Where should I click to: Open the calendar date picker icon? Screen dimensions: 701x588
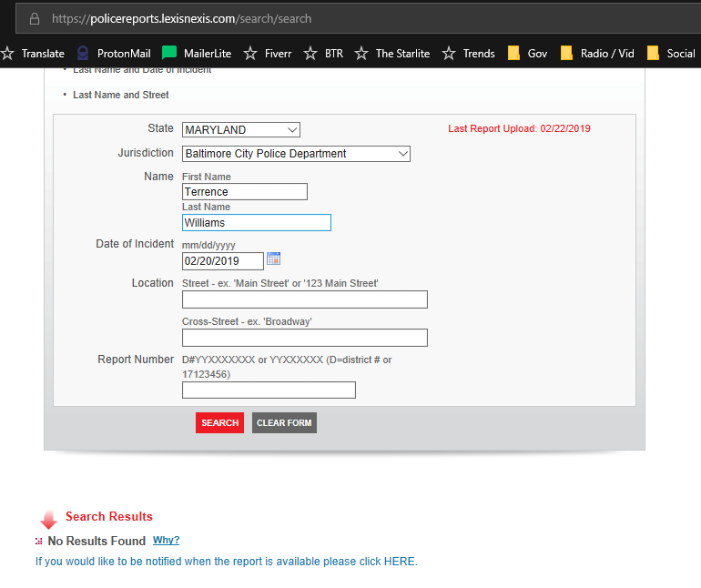273,259
